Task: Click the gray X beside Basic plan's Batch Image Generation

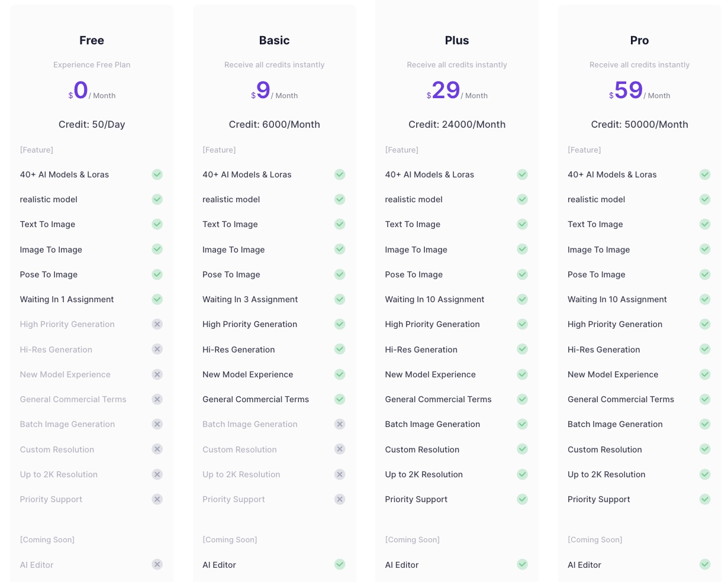Action: 340,424
